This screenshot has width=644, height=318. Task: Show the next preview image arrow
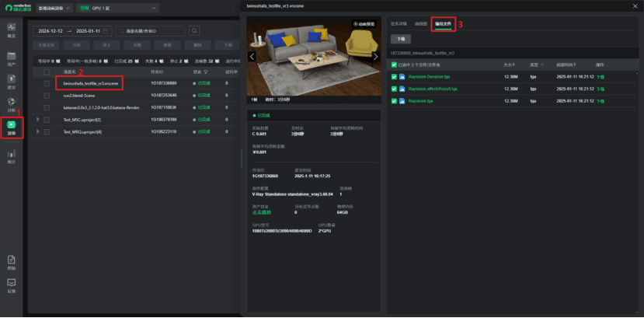pyautogui.click(x=375, y=56)
